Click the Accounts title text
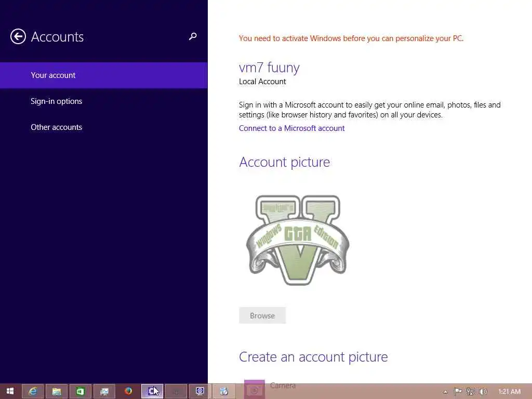532x399 pixels. point(57,37)
